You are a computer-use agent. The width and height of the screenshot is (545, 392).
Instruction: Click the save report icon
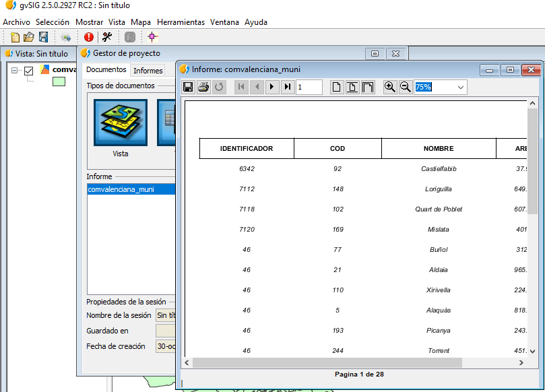tap(188, 87)
